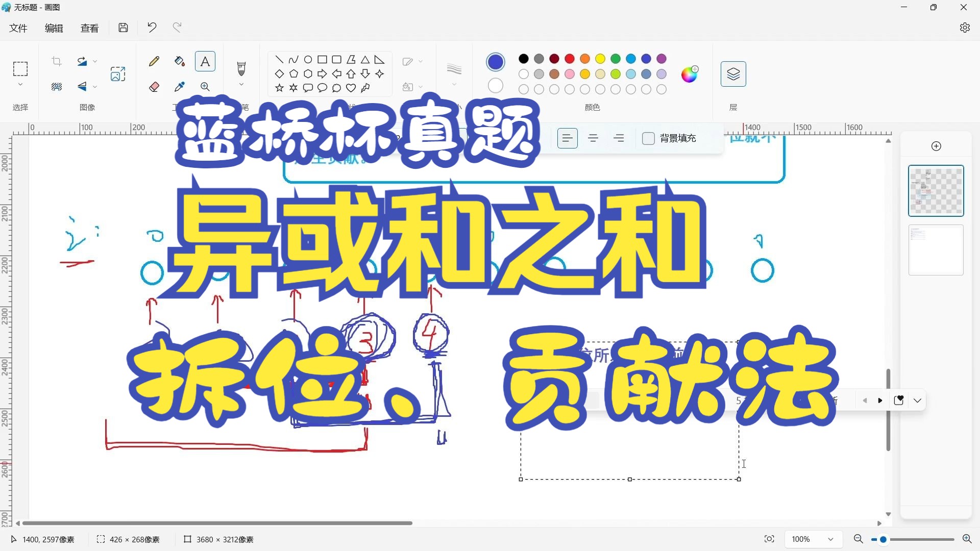Pick the red color swatch

(570, 59)
